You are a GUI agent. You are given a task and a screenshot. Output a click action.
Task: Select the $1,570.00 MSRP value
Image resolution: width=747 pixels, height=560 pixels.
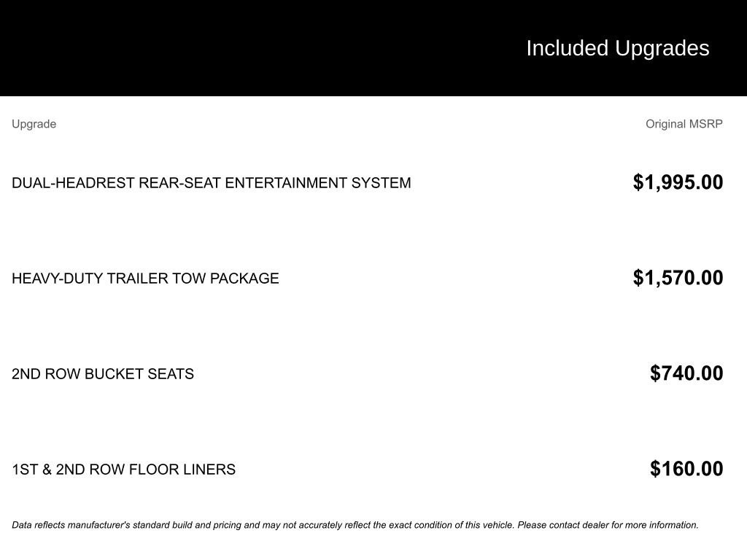[x=678, y=278]
